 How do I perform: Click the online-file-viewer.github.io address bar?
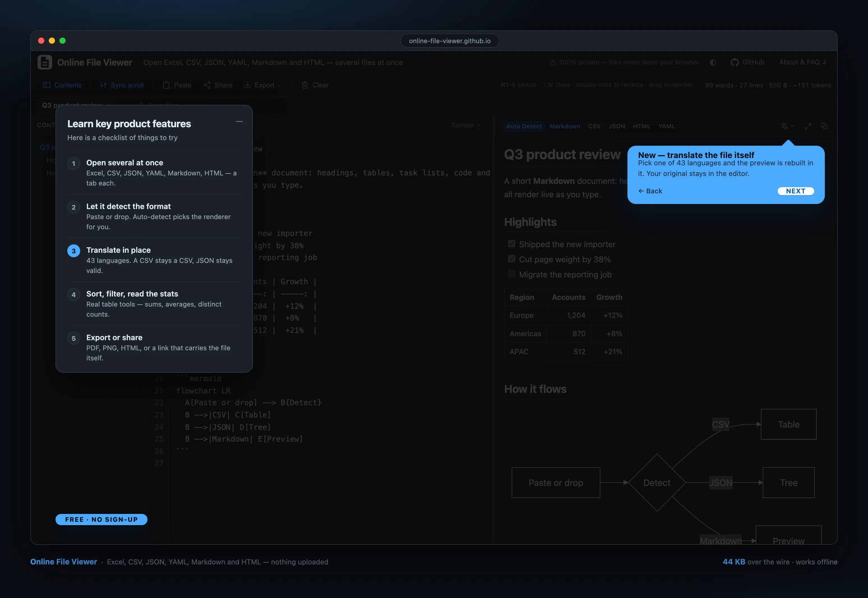pos(450,41)
